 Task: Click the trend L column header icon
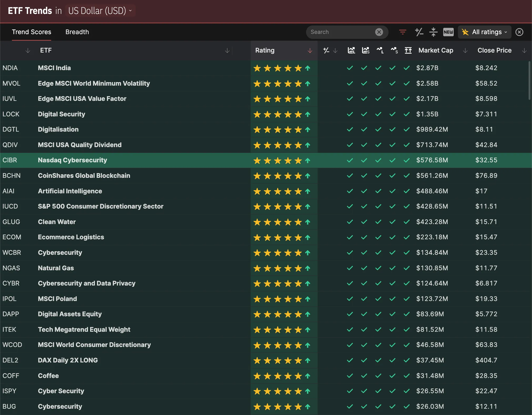pos(380,50)
